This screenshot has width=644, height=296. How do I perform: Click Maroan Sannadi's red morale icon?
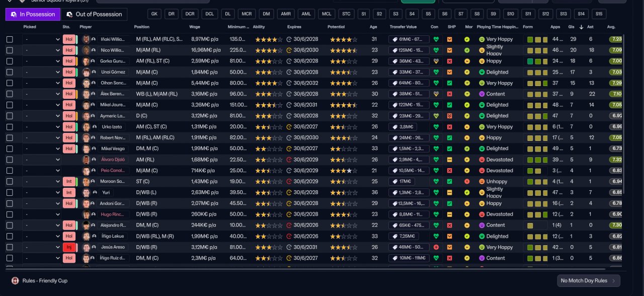tap(467, 182)
